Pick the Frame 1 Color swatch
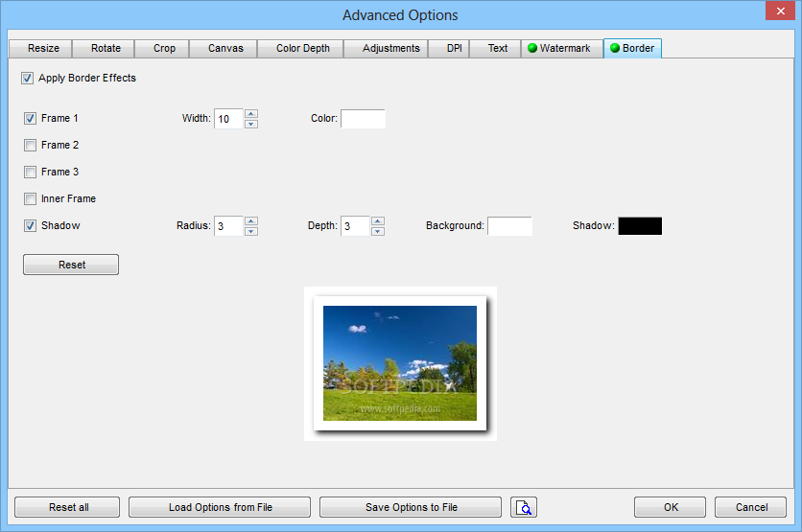This screenshot has width=802, height=532. 364,119
